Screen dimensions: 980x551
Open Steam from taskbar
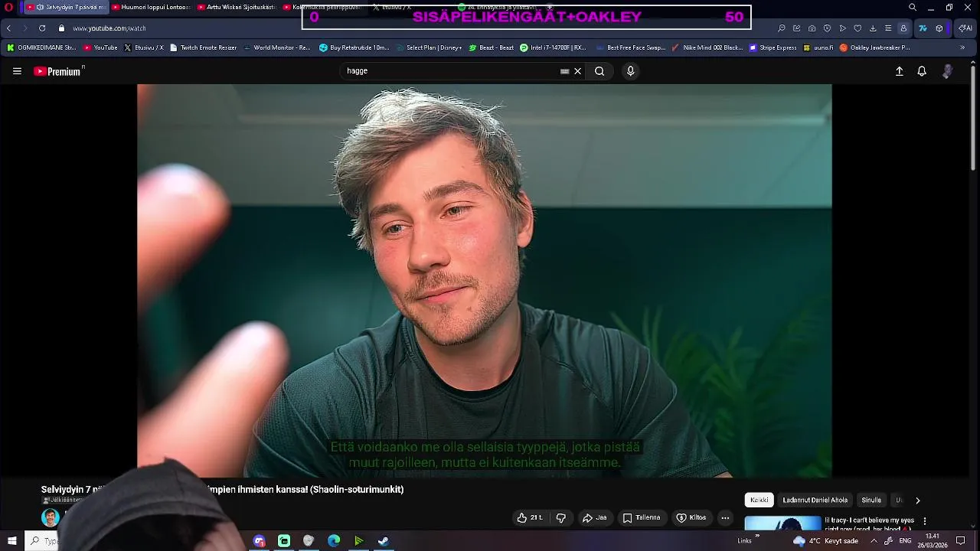[x=384, y=541]
